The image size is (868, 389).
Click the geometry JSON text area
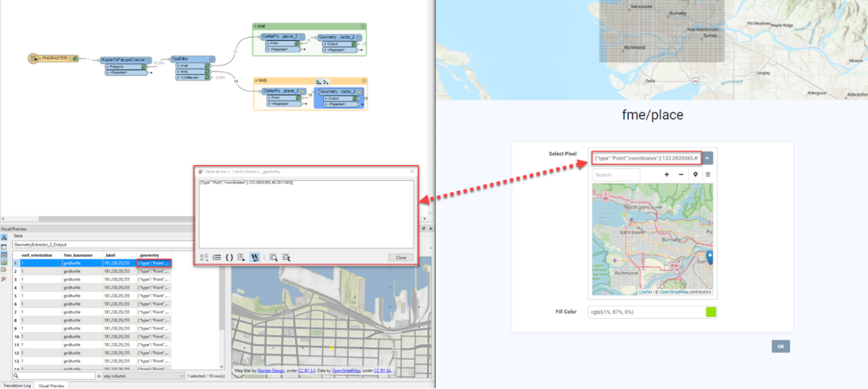point(306,214)
